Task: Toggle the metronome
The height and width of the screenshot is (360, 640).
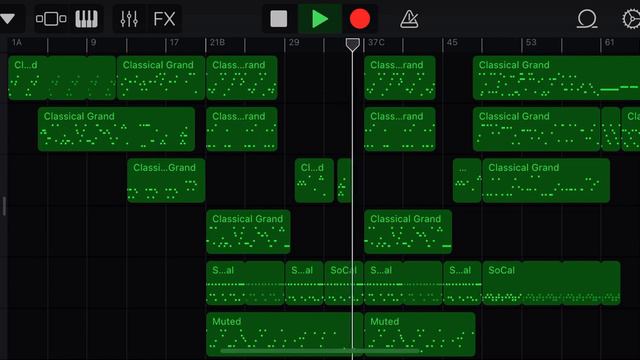Action: click(x=409, y=19)
